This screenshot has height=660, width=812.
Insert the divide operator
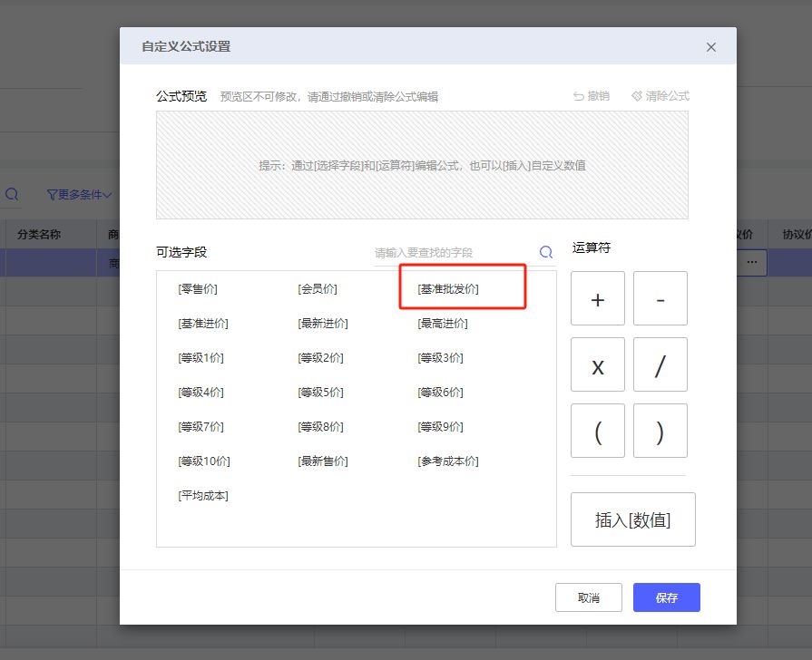click(660, 364)
